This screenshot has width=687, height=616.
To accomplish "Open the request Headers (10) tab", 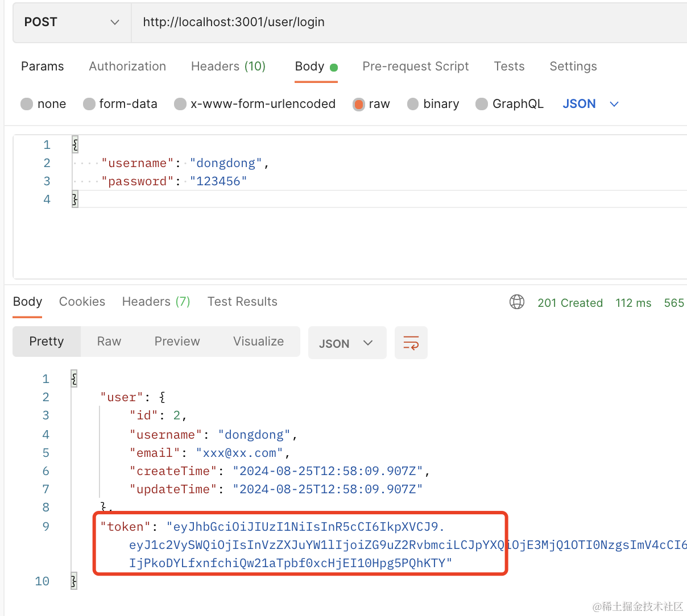I will tap(228, 66).
